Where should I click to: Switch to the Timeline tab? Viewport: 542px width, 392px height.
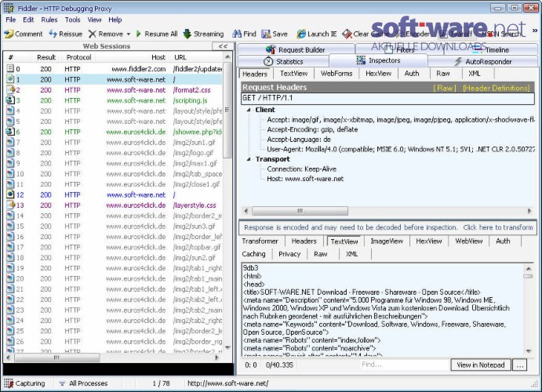point(491,49)
